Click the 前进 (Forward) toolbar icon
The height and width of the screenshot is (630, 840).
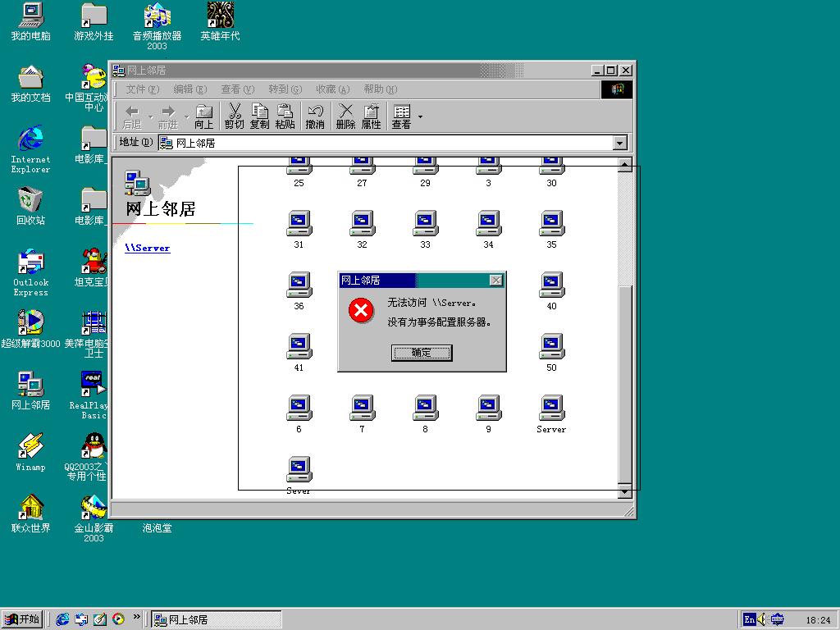(x=167, y=116)
